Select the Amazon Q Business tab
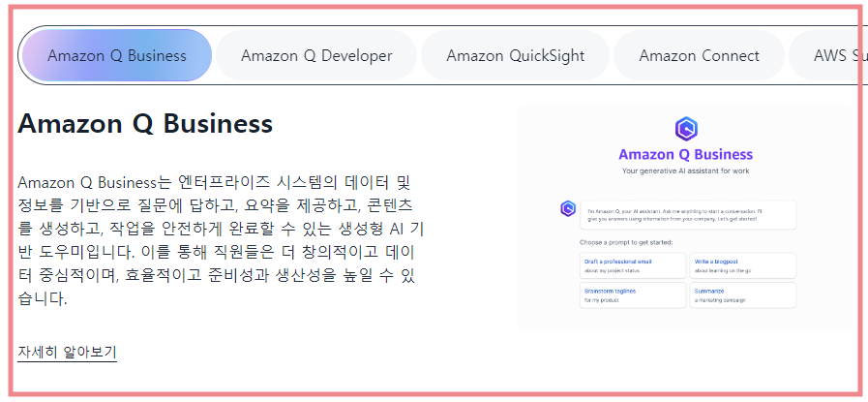 click(117, 55)
